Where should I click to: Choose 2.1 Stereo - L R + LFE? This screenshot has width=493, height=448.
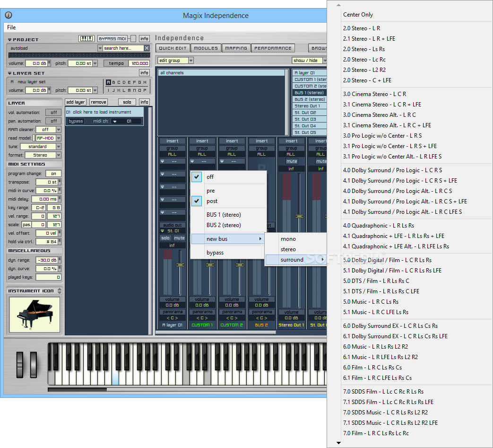coord(369,39)
